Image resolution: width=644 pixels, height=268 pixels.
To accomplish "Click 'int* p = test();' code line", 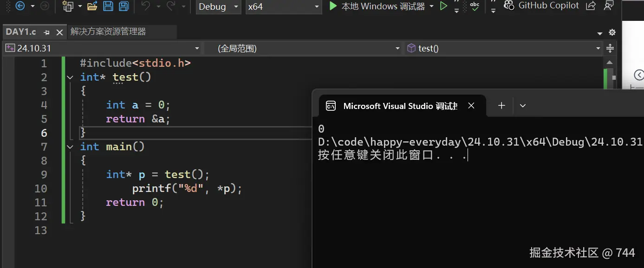I will pos(158,174).
